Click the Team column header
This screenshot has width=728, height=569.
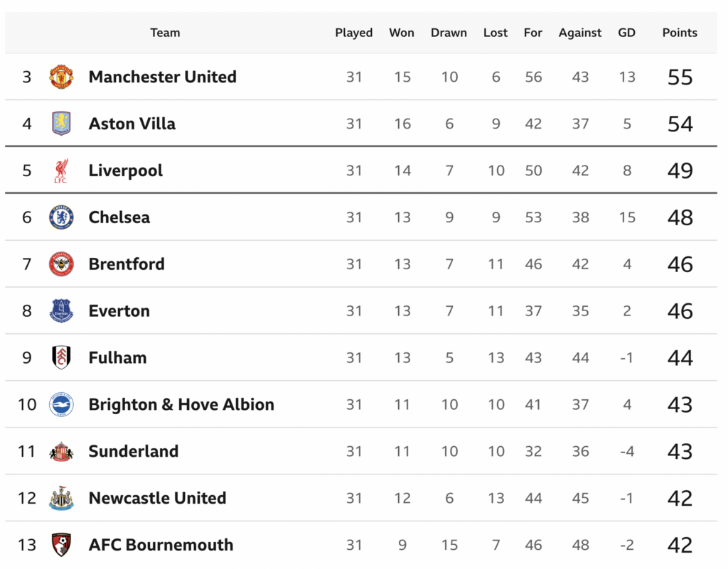point(165,33)
